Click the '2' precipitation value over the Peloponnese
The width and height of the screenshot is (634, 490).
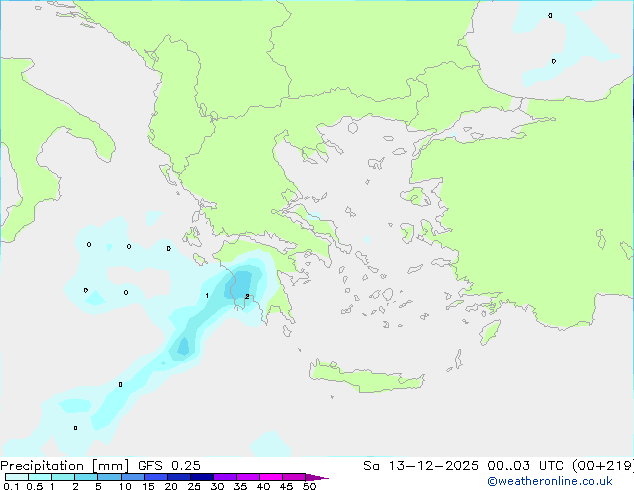click(247, 296)
